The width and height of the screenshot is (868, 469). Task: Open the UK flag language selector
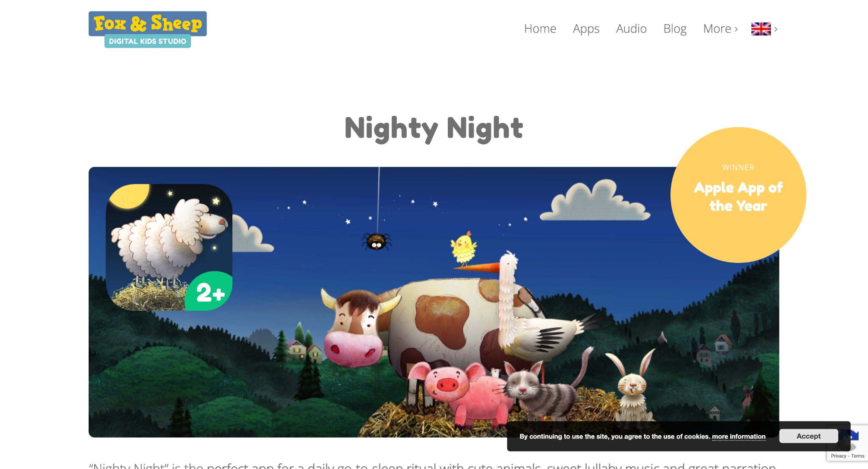761,29
